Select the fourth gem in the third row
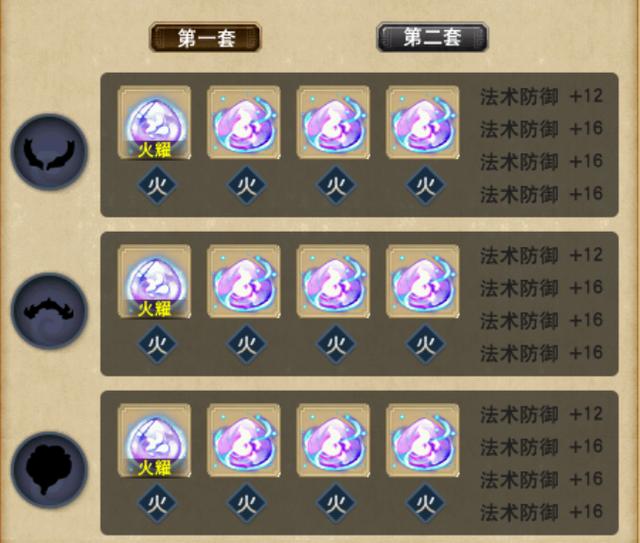 pos(423,441)
